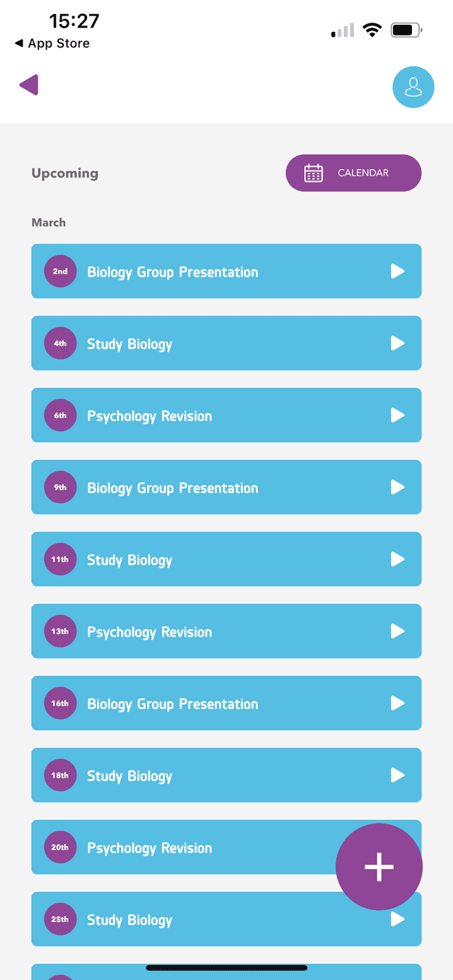This screenshot has height=980, width=453.
Task: Tap the play arrow on Biology Group Presentation (2nd)
Action: pyautogui.click(x=397, y=271)
